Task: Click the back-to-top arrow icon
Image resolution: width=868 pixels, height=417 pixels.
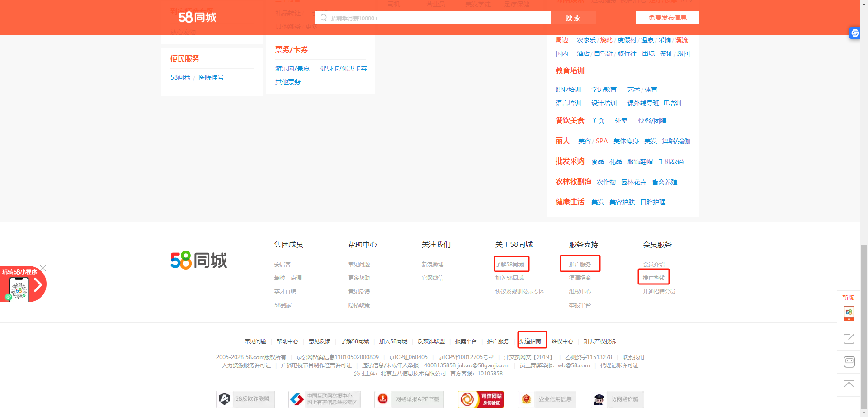Action: tap(849, 385)
